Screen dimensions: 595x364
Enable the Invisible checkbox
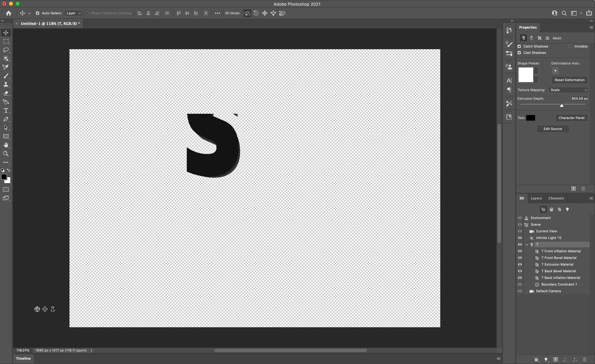coord(570,46)
